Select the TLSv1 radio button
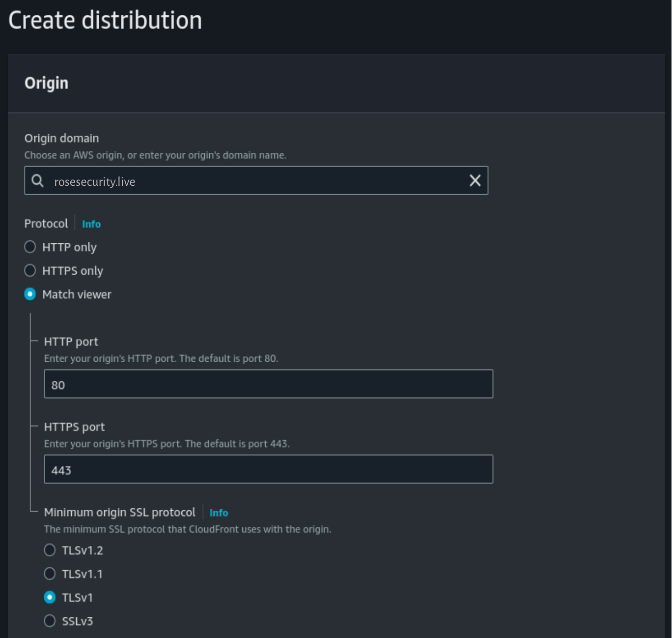The image size is (672, 638). pyautogui.click(x=50, y=598)
